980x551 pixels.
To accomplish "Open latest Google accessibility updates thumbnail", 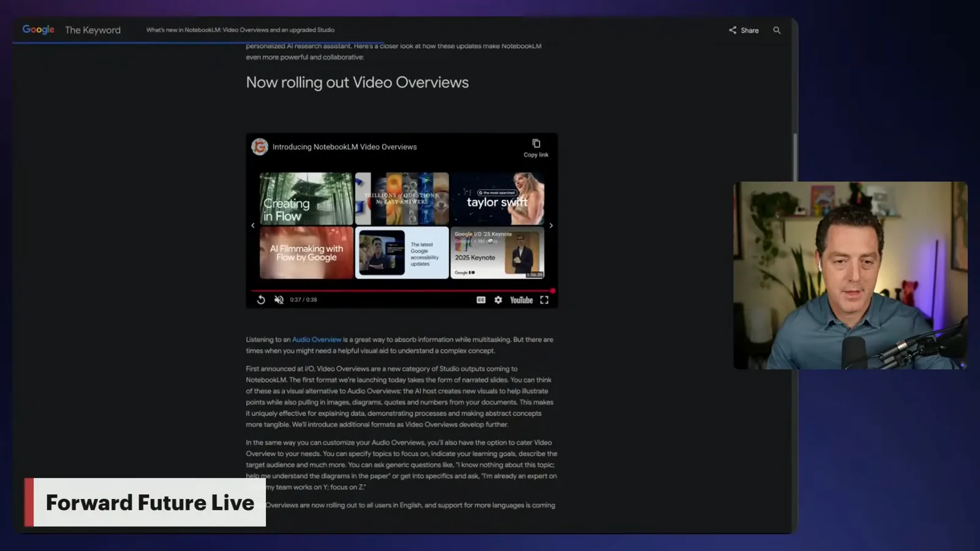I will [x=402, y=253].
